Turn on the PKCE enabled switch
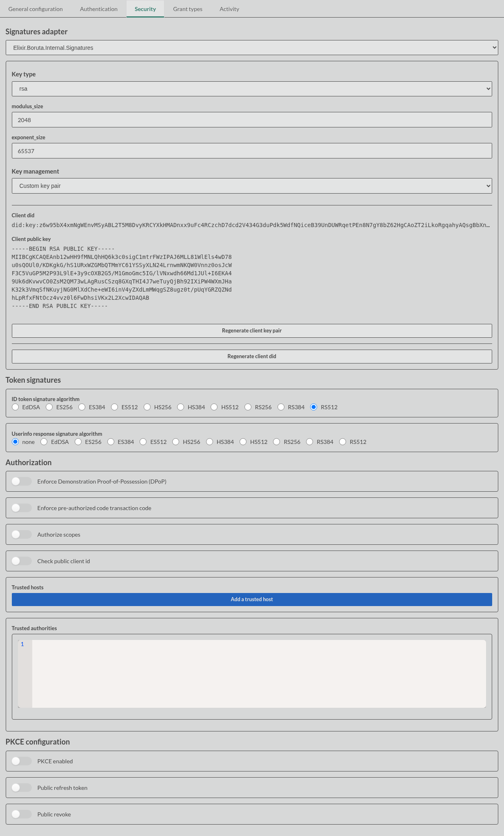Screen dimensions: 504x836 tap(22, 761)
